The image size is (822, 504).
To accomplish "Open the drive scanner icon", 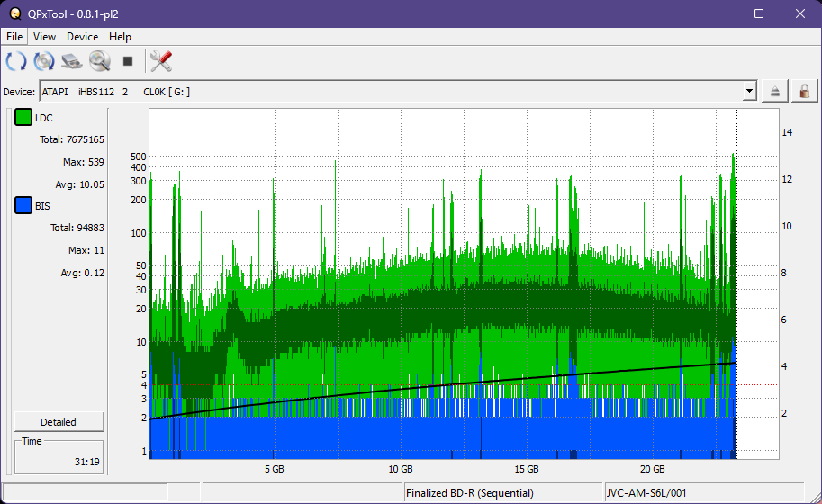I will [x=72, y=61].
